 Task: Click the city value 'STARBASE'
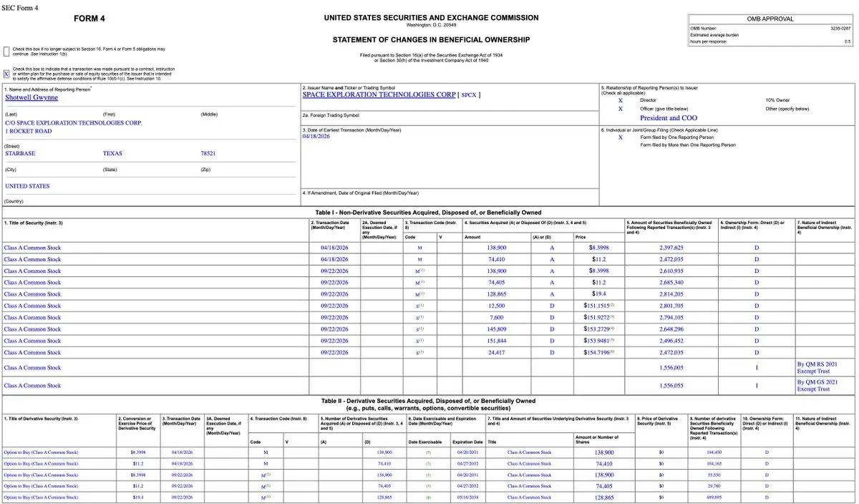tap(20, 153)
